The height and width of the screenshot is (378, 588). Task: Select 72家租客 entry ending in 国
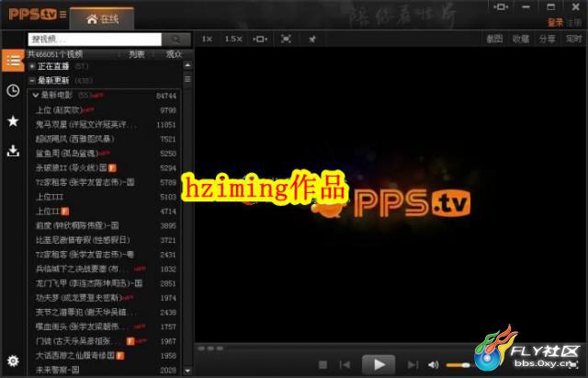(106, 182)
